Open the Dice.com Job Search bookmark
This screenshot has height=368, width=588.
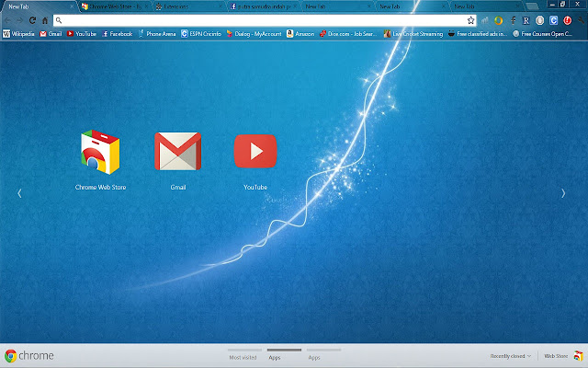pyautogui.click(x=348, y=34)
